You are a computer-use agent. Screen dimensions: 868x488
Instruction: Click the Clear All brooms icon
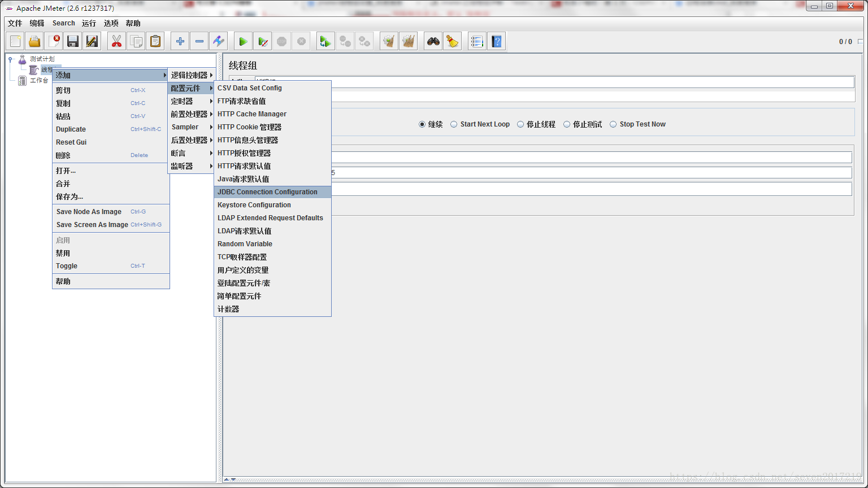(408, 41)
